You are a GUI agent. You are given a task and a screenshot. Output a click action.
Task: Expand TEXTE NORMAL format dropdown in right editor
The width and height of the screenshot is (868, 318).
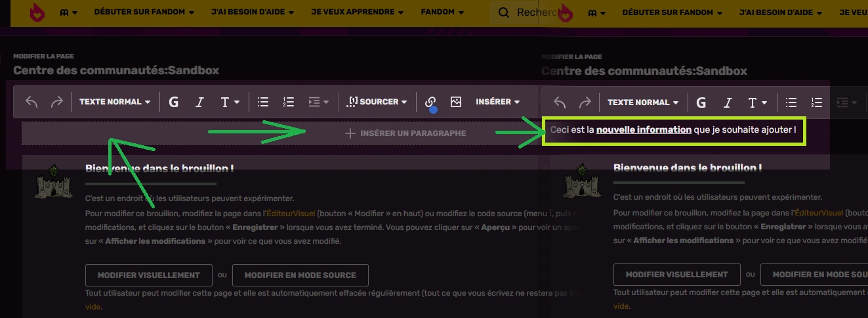[x=643, y=102]
